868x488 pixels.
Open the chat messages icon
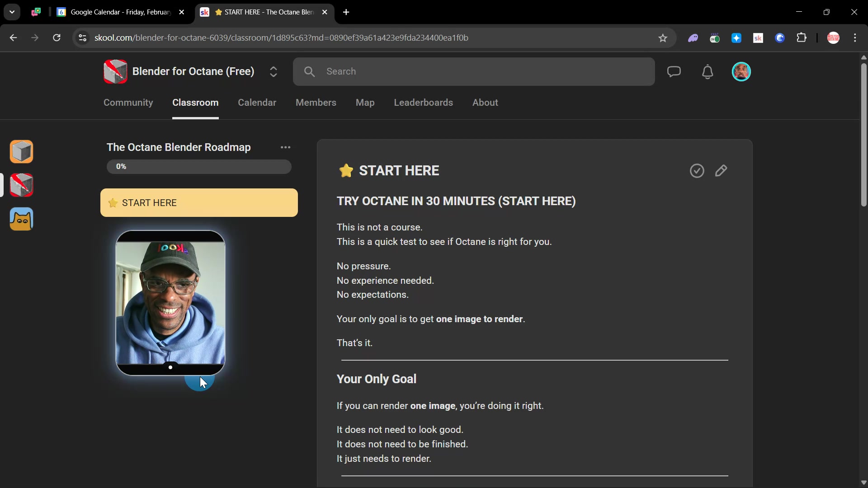[x=674, y=71]
